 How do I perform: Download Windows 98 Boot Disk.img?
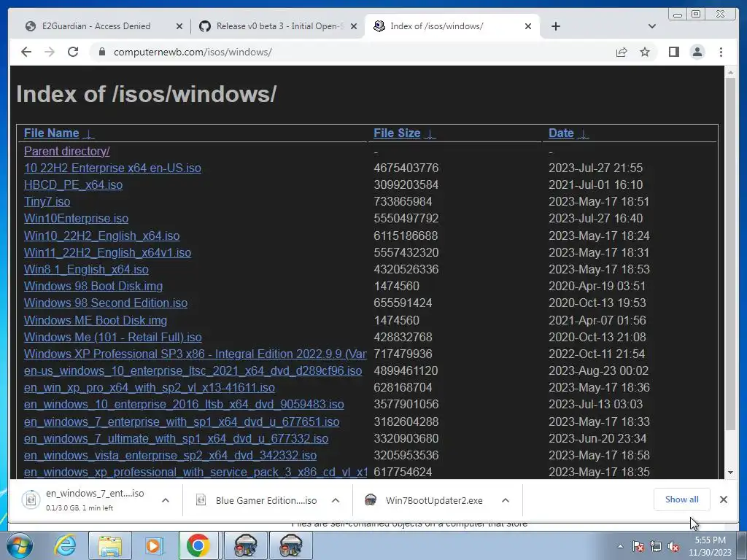point(93,286)
